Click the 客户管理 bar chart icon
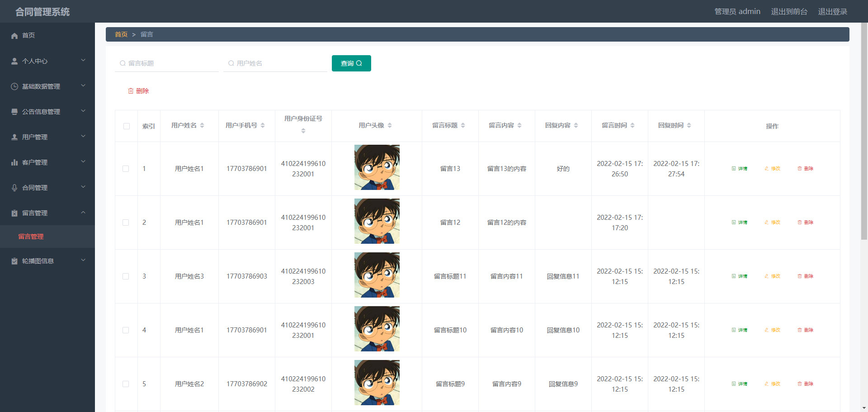Viewport: 868px width, 412px height. (14, 162)
